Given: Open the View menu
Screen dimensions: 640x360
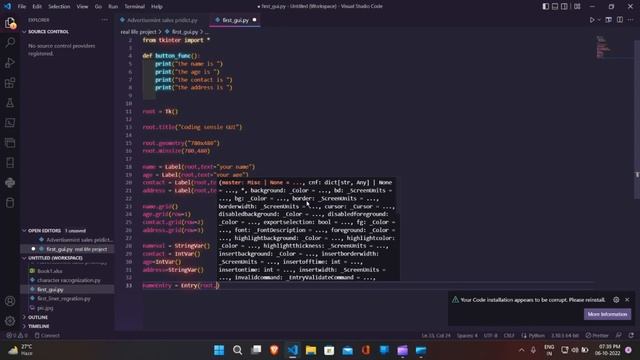Looking at the screenshot, I should pyautogui.click(x=82, y=7).
